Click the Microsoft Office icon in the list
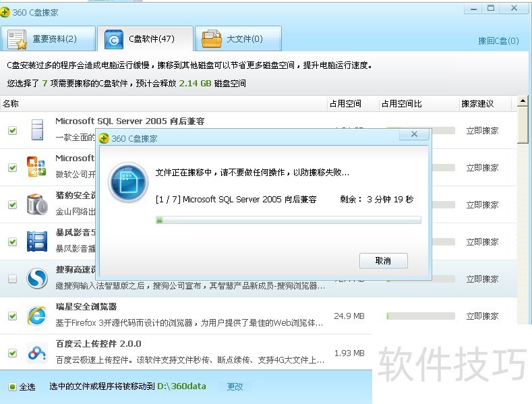Viewport: 532px width, 404px height. 36,167
